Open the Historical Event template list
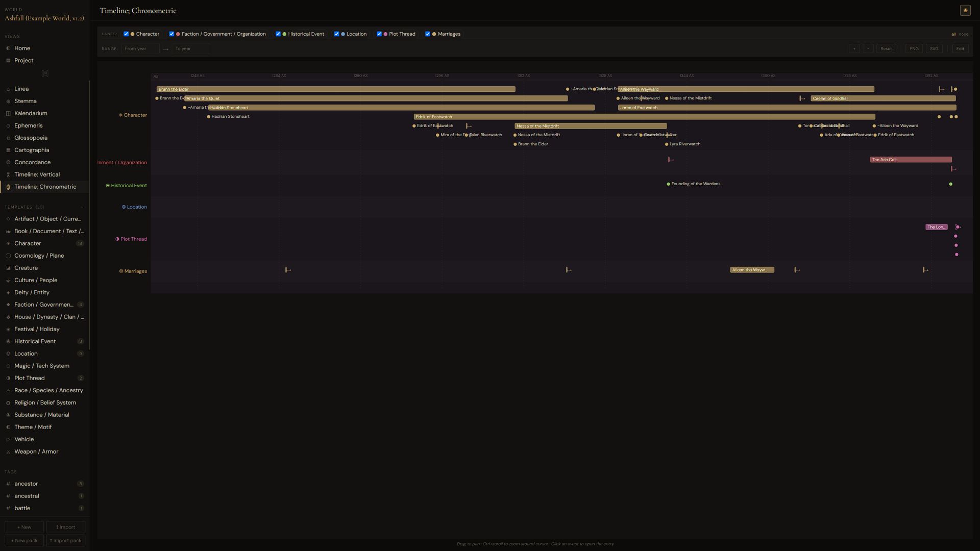The height and width of the screenshot is (551, 980). [44, 342]
